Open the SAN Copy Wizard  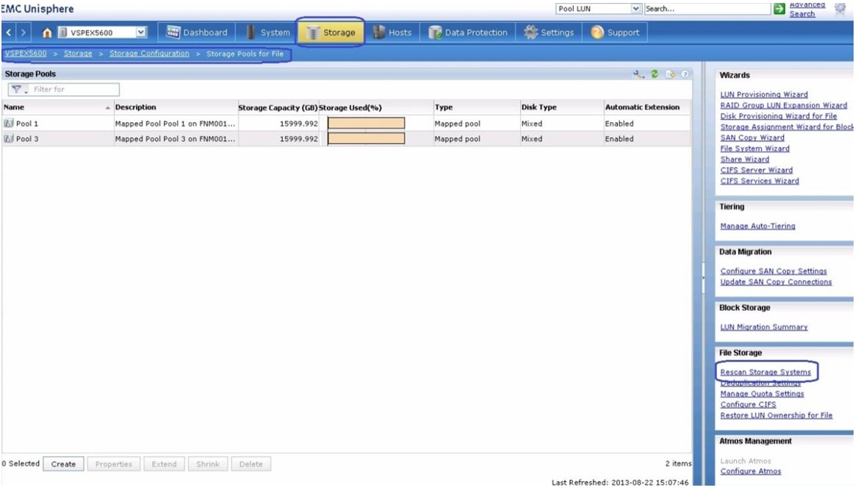(x=752, y=138)
